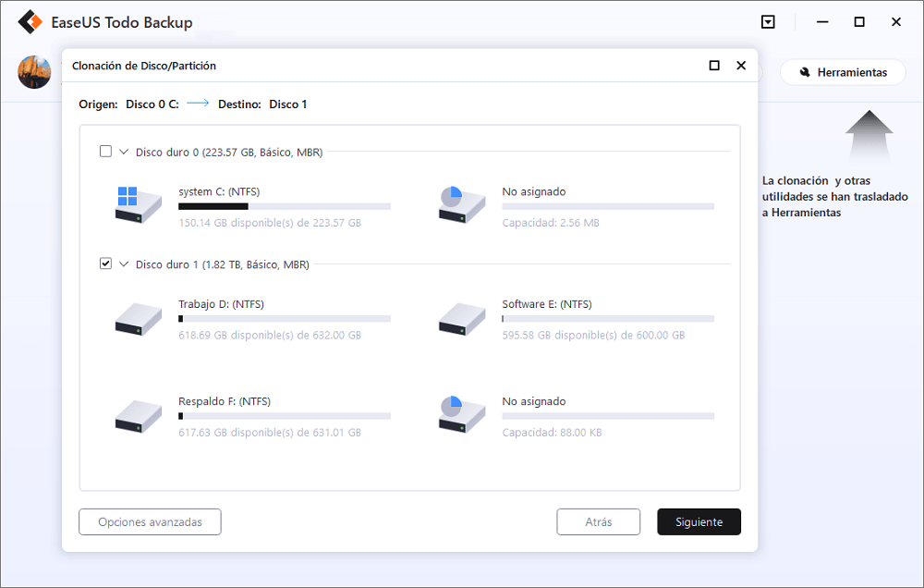The height and width of the screenshot is (588, 924).
Task: Close the Clonación de Disco/Partición dialog
Action: tap(741, 66)
